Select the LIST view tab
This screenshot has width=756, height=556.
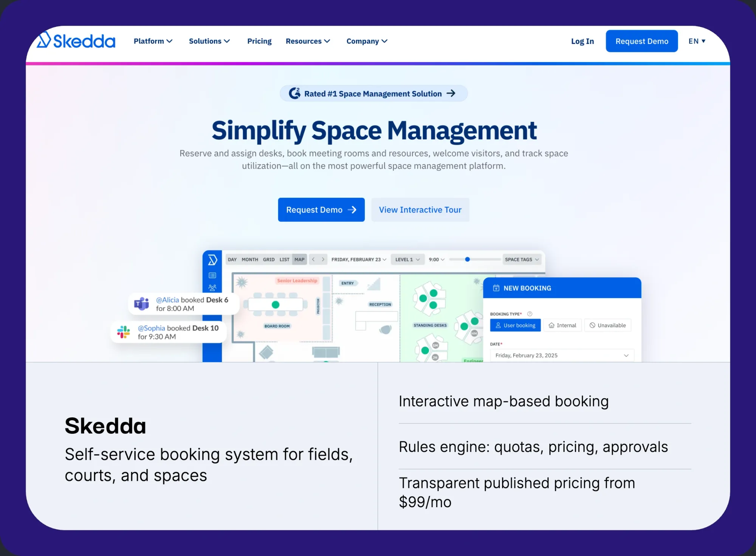[284, 259]
